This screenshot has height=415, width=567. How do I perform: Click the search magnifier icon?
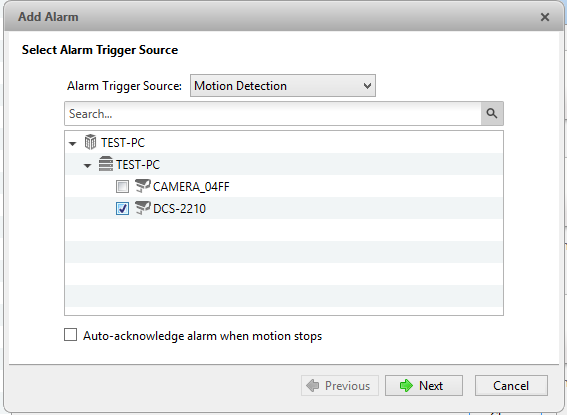[x=492, y=114]
